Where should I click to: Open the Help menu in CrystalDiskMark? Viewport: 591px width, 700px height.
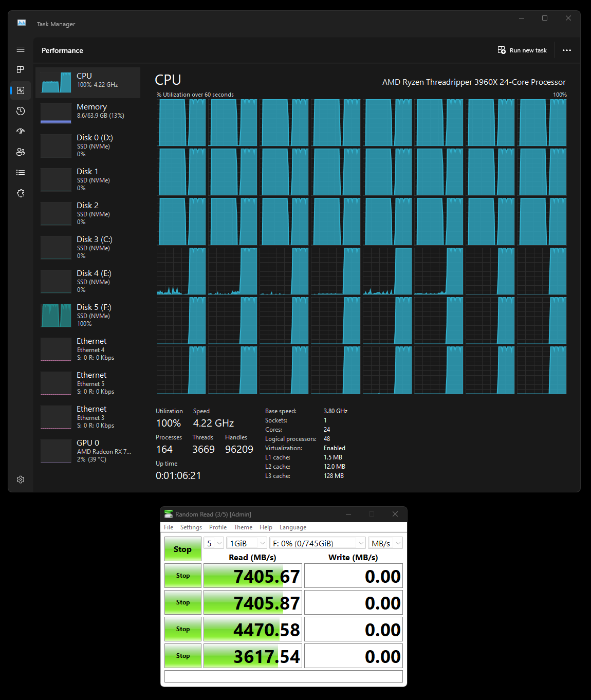pos(266,527)
